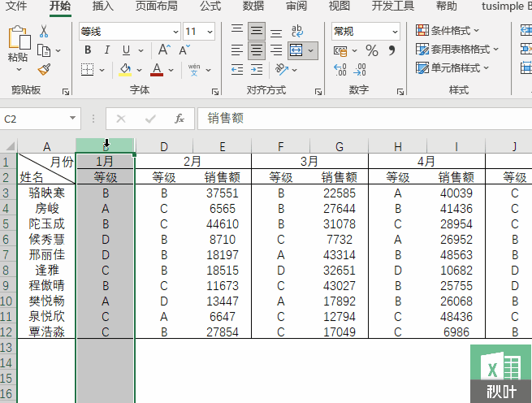Toggle Italic formatting
532x403 pixels.
(x=107, y=50)
